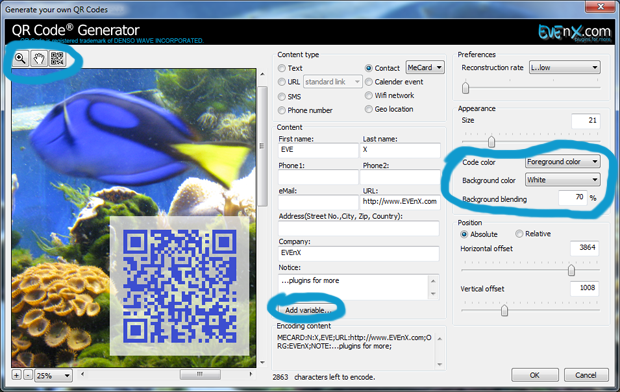The width and height of the screenshot is (620, 392).
Task: Select the Hand pan tool
Action: pos(39,59)
